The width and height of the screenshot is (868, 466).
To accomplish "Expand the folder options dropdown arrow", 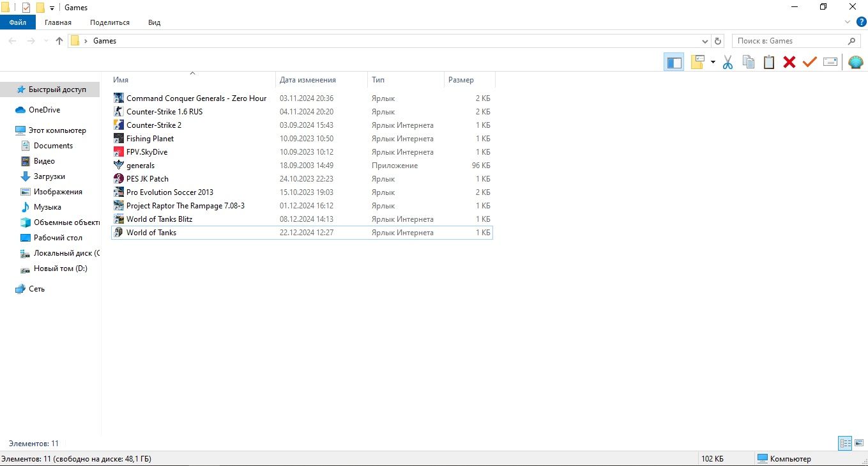I will tap(713, 62).
